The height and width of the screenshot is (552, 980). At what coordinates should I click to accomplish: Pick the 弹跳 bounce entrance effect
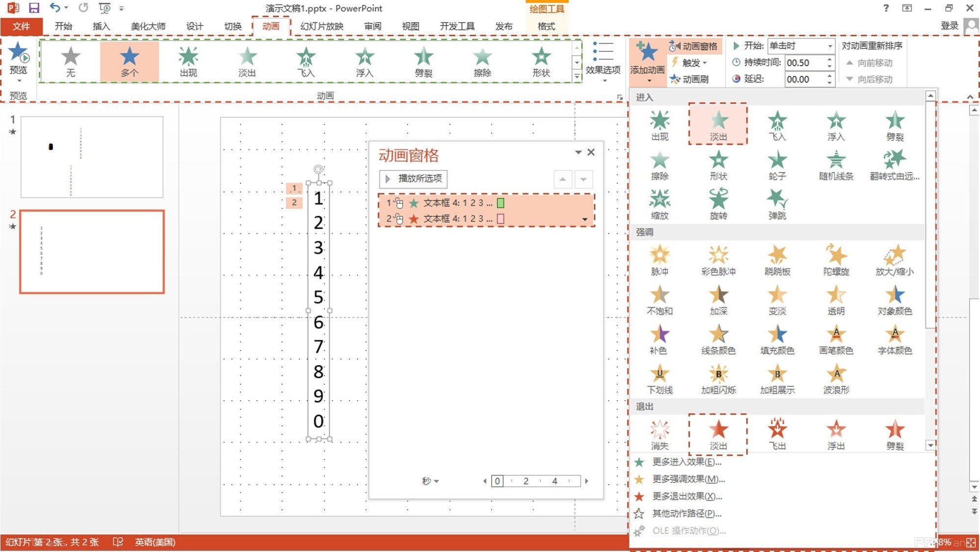(x=777, y=204)
